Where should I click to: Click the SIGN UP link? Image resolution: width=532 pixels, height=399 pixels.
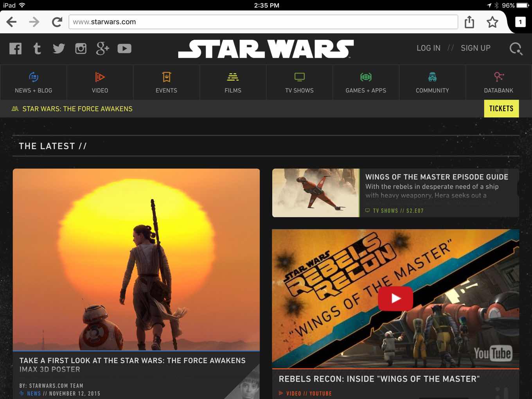tap(475, 48)
